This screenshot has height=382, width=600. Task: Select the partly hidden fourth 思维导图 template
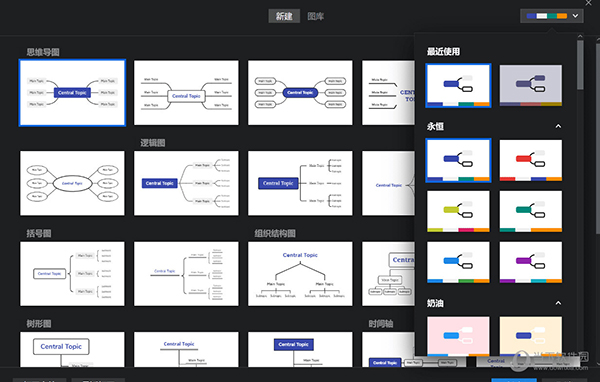388,93
